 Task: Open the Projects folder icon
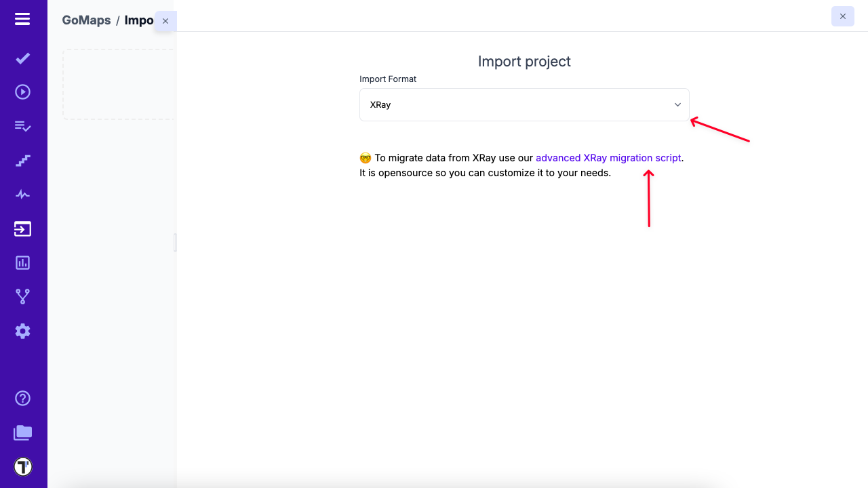click(22, 432)
